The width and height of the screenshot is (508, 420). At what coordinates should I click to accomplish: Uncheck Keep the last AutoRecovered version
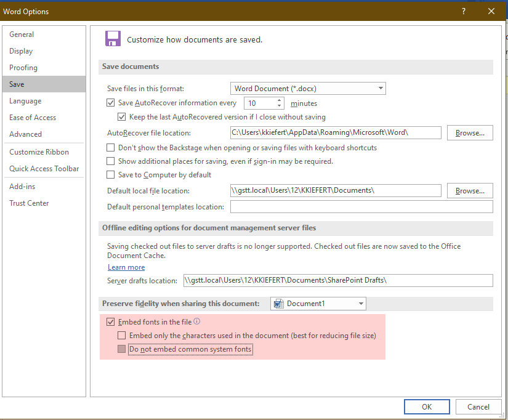click(x=121, y=116)
